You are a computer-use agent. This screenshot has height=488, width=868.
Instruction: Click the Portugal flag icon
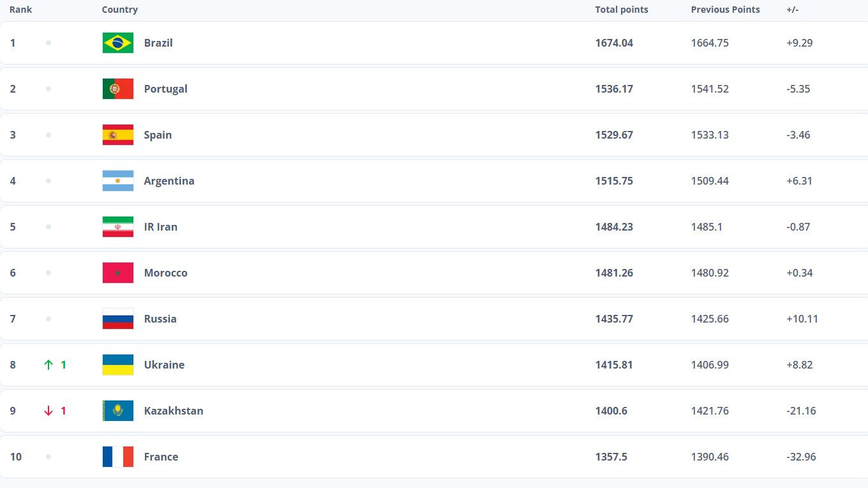tap(118, 89)
